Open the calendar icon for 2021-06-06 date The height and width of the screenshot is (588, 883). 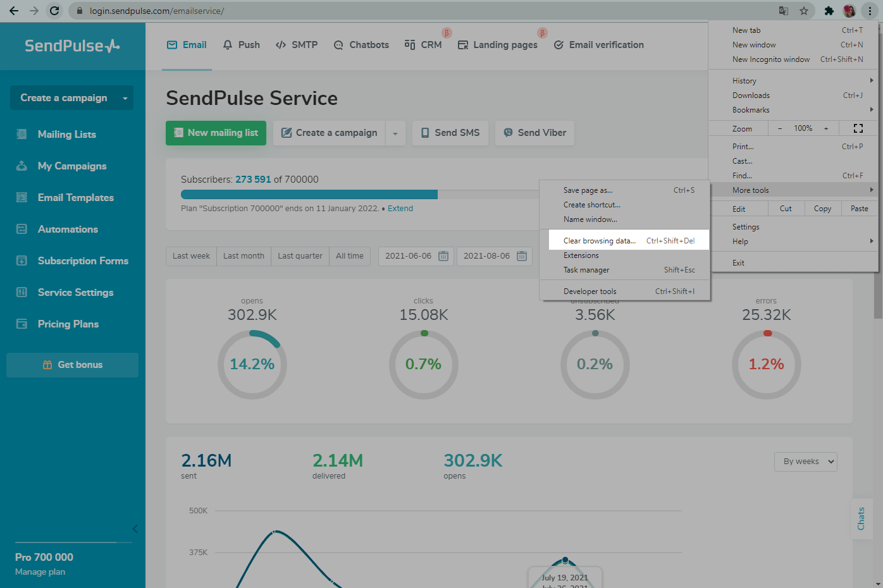click(x=443, y=256)
